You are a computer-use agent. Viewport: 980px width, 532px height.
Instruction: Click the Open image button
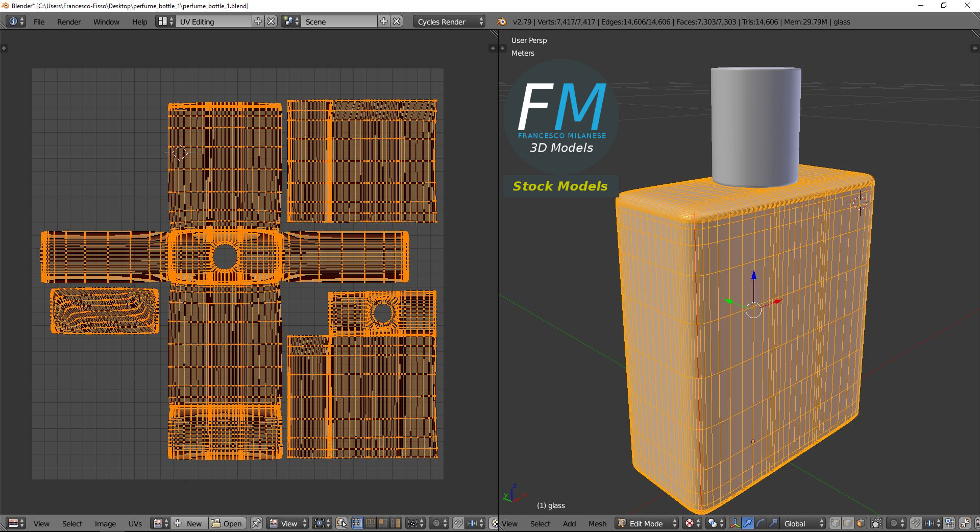point(228,523)
